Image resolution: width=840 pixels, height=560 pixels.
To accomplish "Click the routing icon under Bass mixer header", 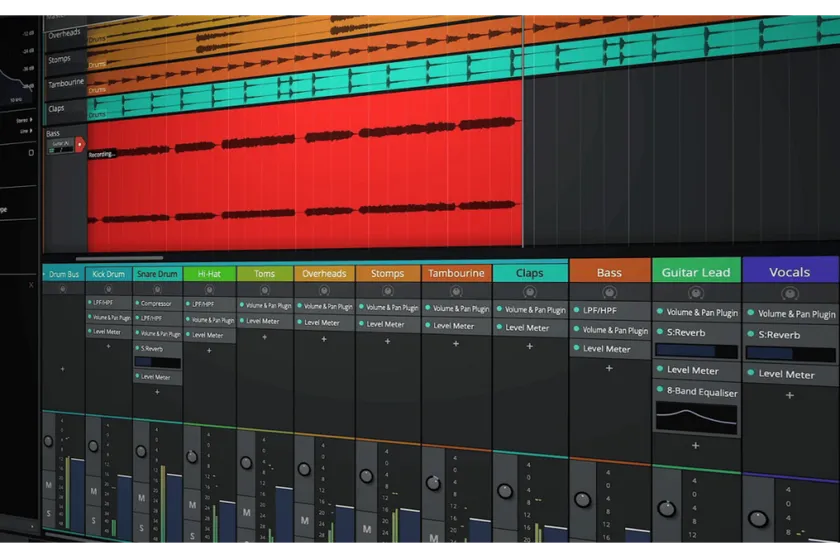I will 609,293.
